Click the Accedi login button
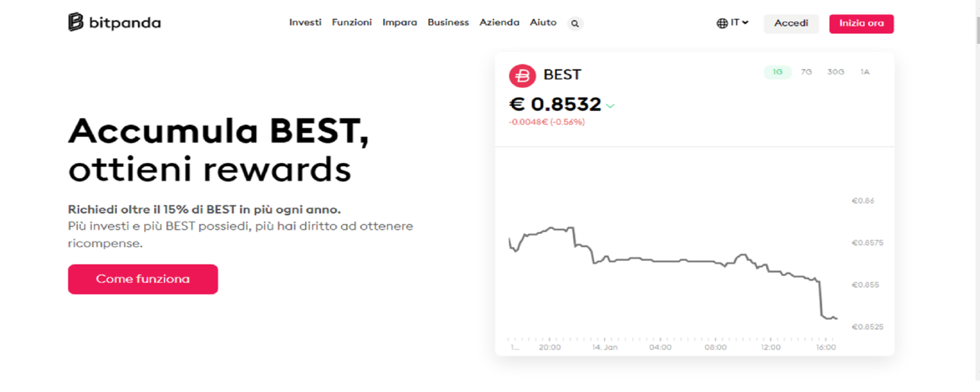Viewport: 980px width, 392px height. [x=791, y=24]
